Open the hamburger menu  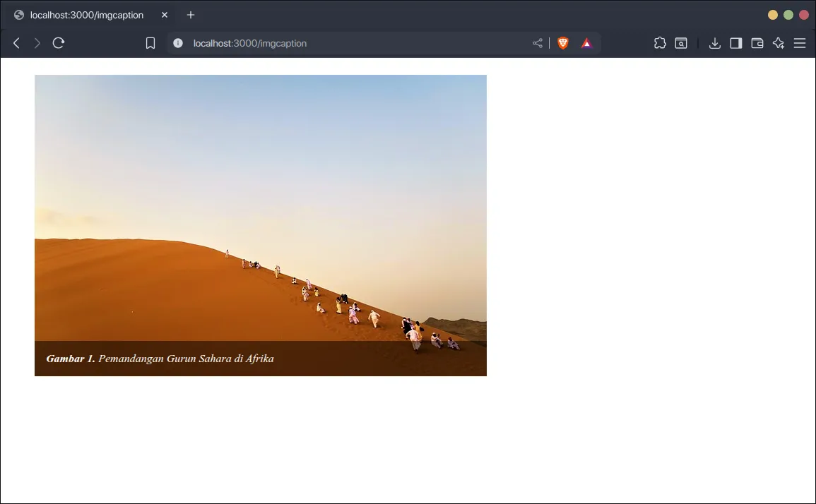[x=799, y=42]
